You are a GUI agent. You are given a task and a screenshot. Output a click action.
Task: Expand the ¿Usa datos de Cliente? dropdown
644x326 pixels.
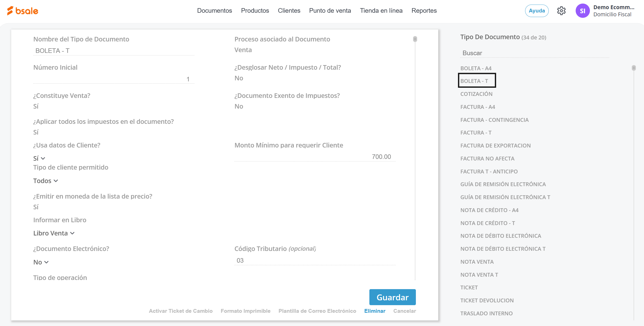pyautogui.click(x=39, y=158)
